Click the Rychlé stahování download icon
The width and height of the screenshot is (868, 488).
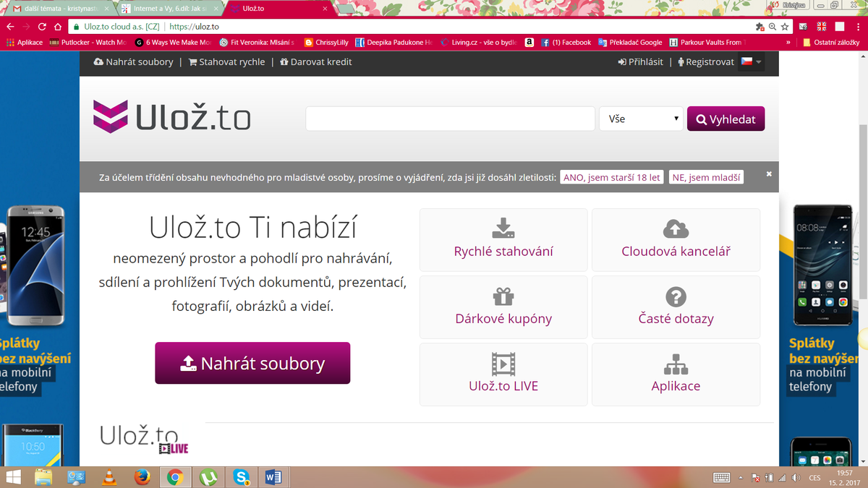point(503,228)
